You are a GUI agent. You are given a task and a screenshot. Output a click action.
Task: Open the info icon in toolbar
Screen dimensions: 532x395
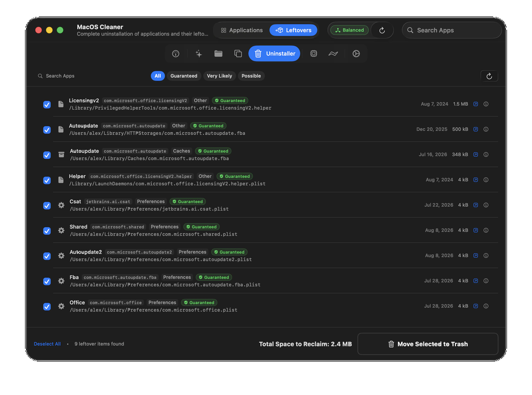pyautogui.click(x=176, y=54)
